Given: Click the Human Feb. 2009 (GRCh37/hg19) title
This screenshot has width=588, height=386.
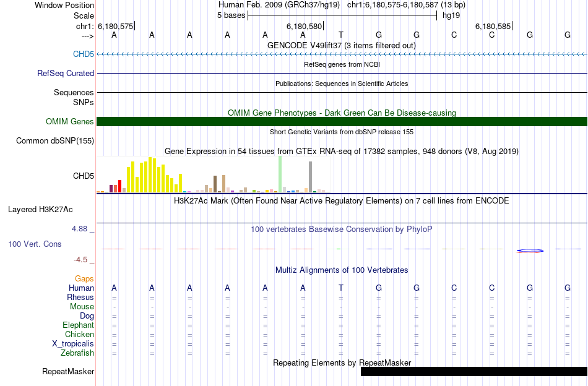Looking at the screenshot, I should [x=279, y=5].
